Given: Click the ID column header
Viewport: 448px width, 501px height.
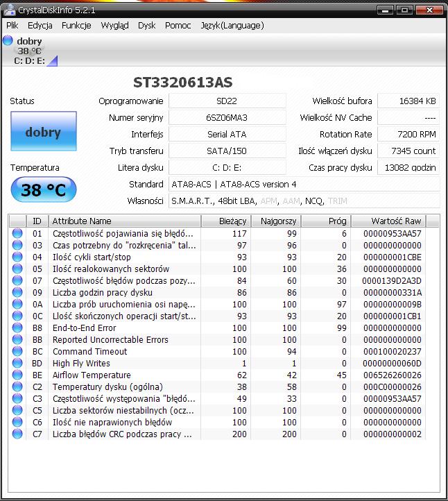Looking at the screenshot, I should 37,221.
